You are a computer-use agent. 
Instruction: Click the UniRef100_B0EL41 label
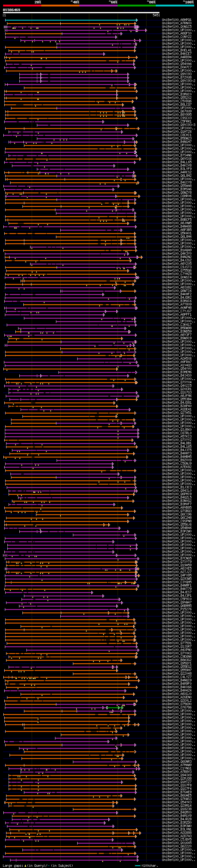click(x=177, y=50)
